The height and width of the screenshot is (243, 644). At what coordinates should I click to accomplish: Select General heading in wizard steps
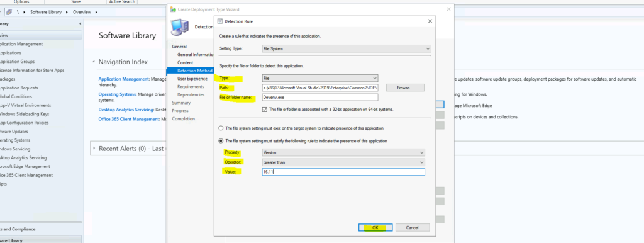point(179,47)
